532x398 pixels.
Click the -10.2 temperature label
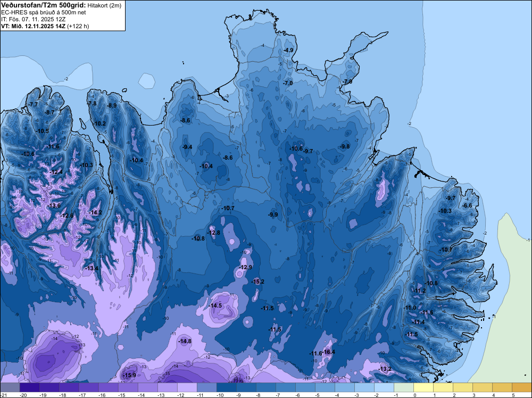pyautogui.click(x=99, y=123)
